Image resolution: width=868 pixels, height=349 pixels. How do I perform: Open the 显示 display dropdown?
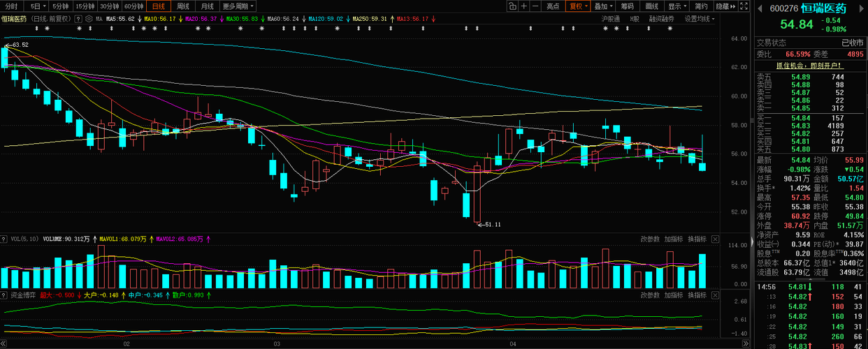[x=677, y=6]
